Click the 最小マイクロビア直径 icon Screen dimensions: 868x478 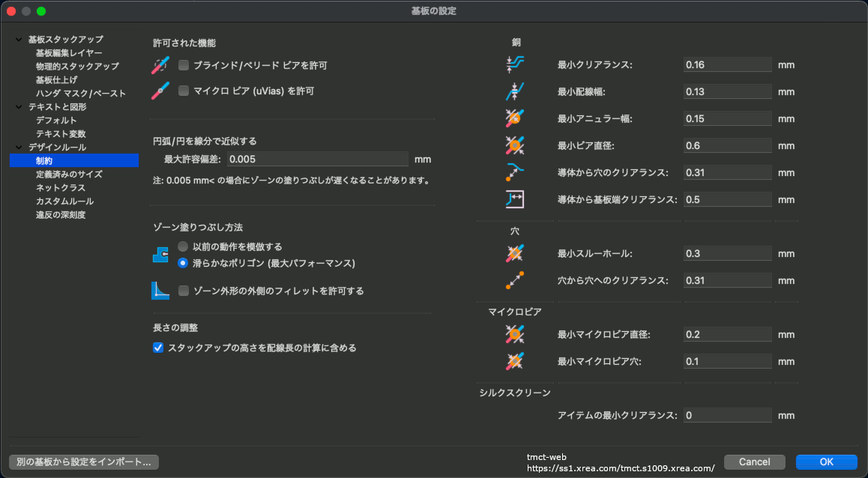[515, 334]
